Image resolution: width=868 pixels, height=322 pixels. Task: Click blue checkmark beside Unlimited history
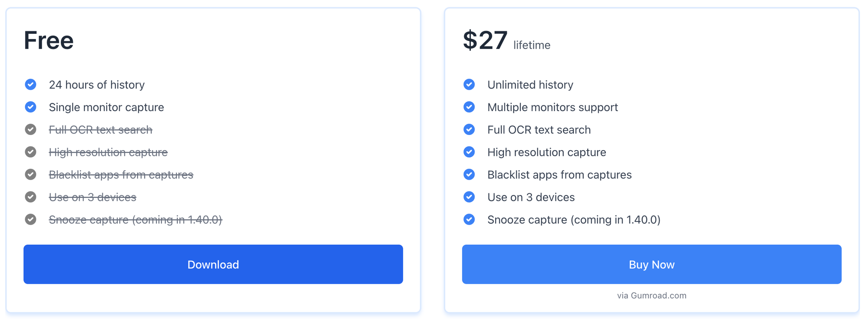click(469, 84)
